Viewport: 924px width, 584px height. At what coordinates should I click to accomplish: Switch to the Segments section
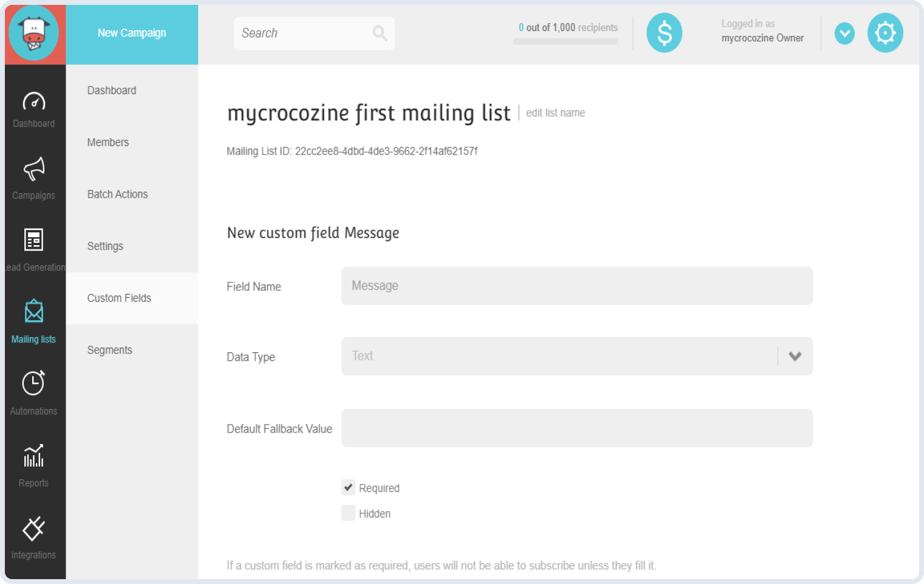click(x=110, y=350)
